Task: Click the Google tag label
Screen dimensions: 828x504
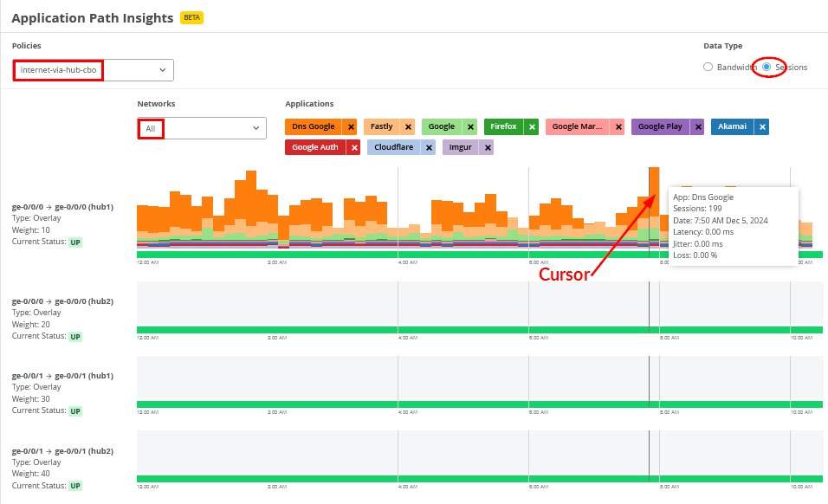Action: 442,126
